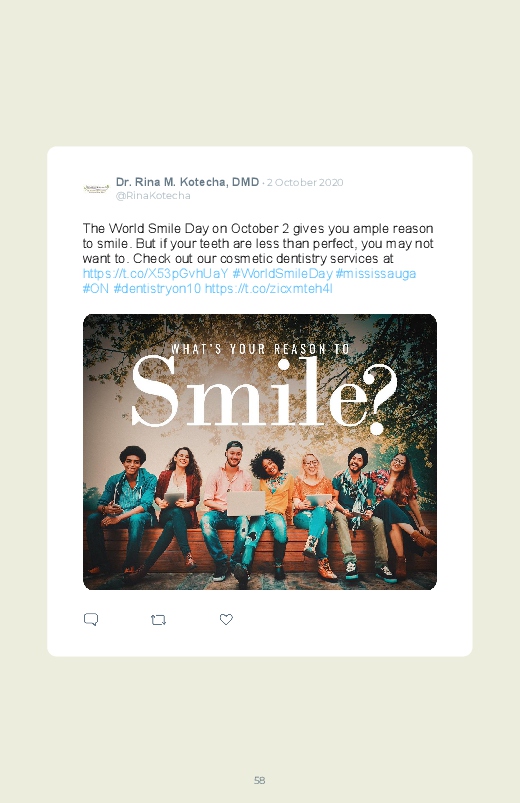Retweet this post using the retweet icon
Image resolution: width=520 pixels, height=803 pixels.
click(x=158, y=620)
